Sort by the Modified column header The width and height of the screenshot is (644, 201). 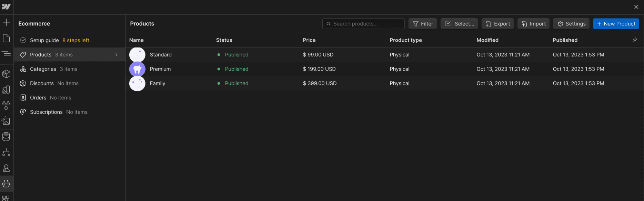[x=487, y=40]
